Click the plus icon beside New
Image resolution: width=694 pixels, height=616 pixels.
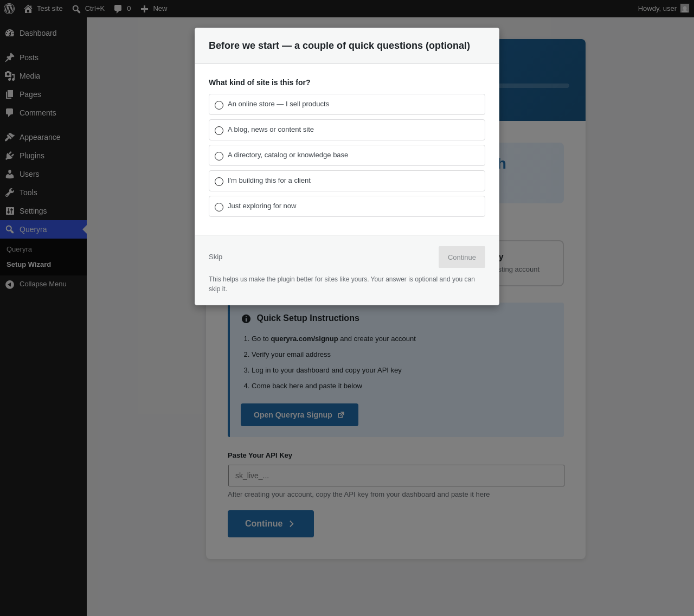[144, 9]
